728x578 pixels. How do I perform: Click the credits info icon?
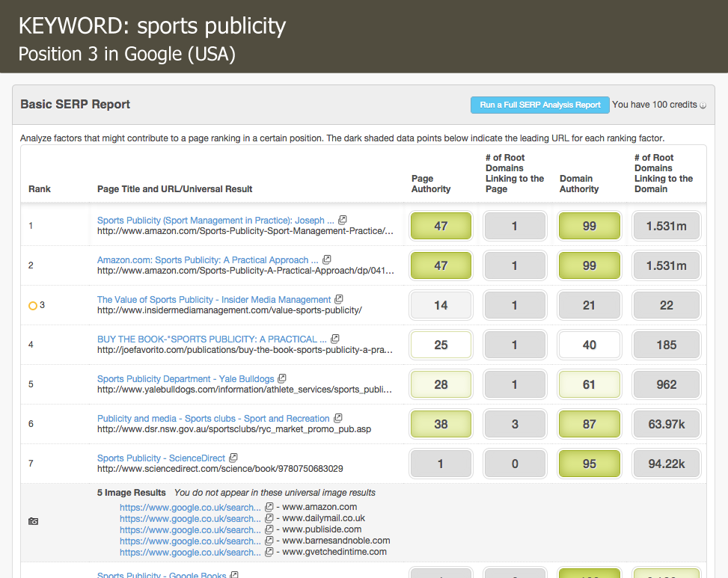[x=703, y=105]
